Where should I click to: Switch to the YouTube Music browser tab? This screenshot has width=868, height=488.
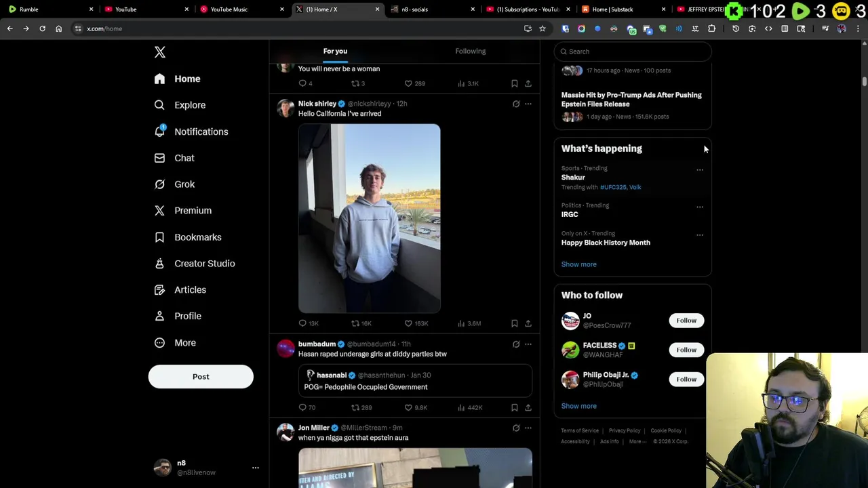coord(241,9)
